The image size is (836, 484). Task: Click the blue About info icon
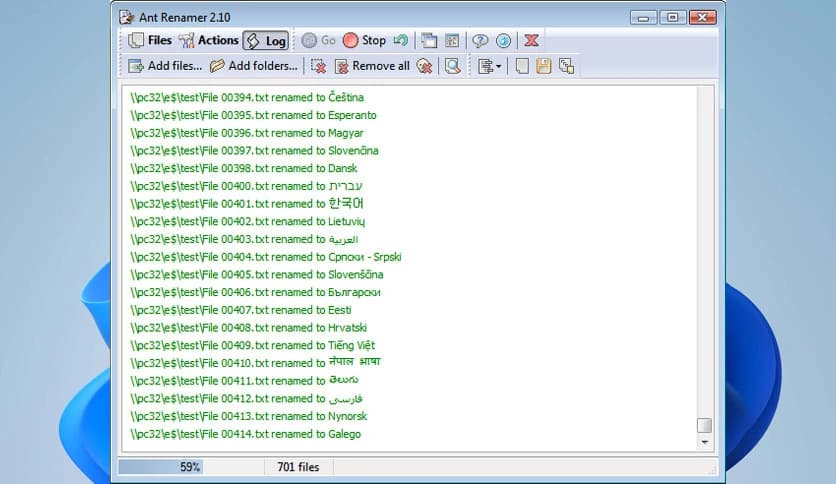[503, 41]
